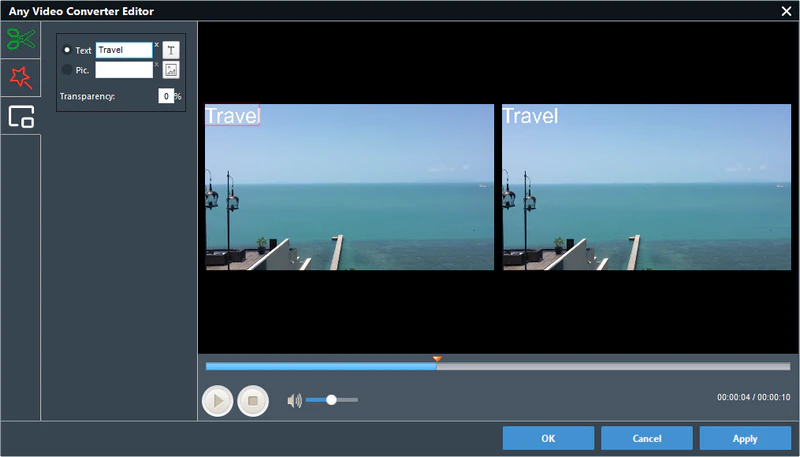Select the watermark overlay tab icon

click(x=20, y=116)
